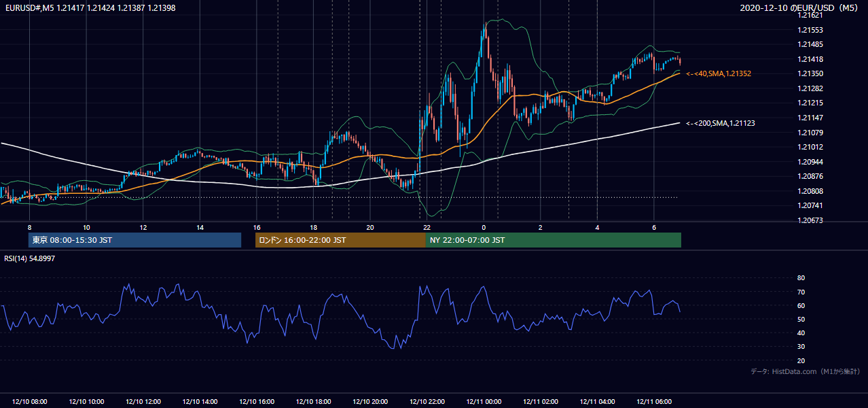Click hour tick 22 under price chart
This screenshot has height=408, width=868.
click(427, 227)
